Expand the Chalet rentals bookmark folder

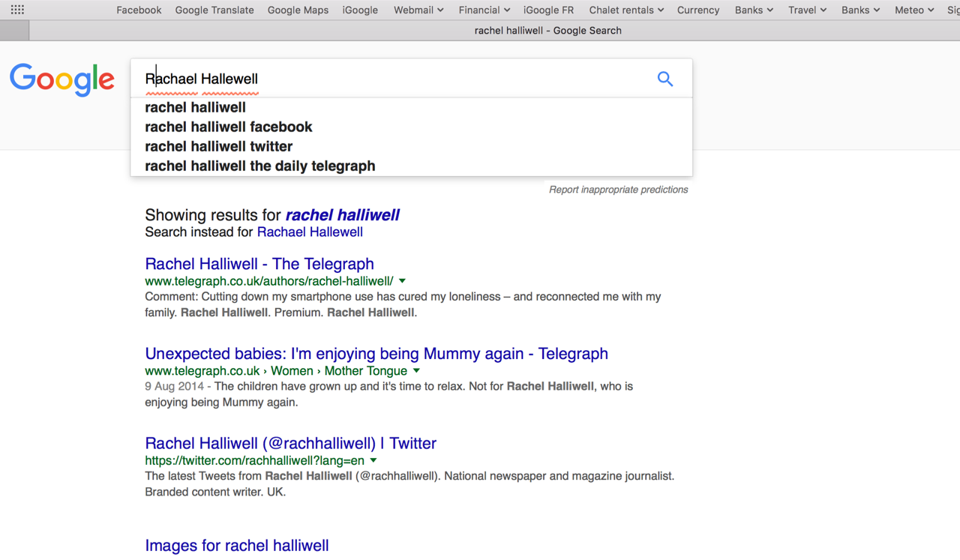click(626, 10)
